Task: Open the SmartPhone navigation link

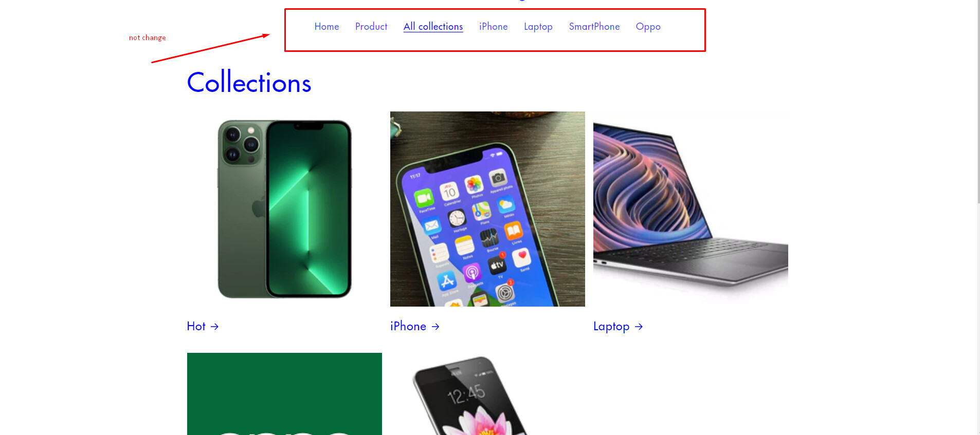Action: pyautogui.click(x=594, y=27)
